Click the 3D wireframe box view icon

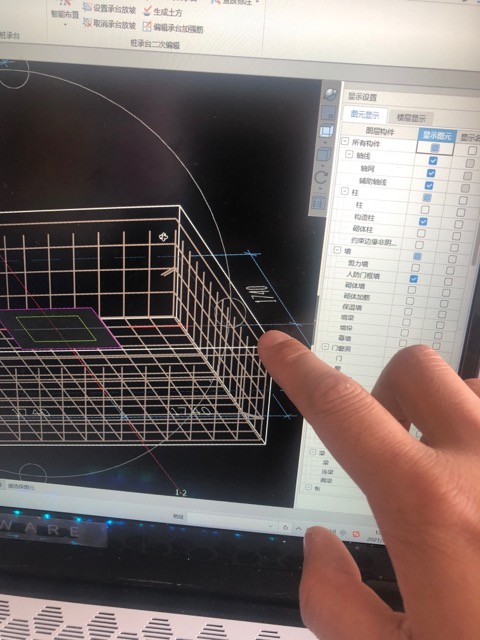(x=326, y=132)
